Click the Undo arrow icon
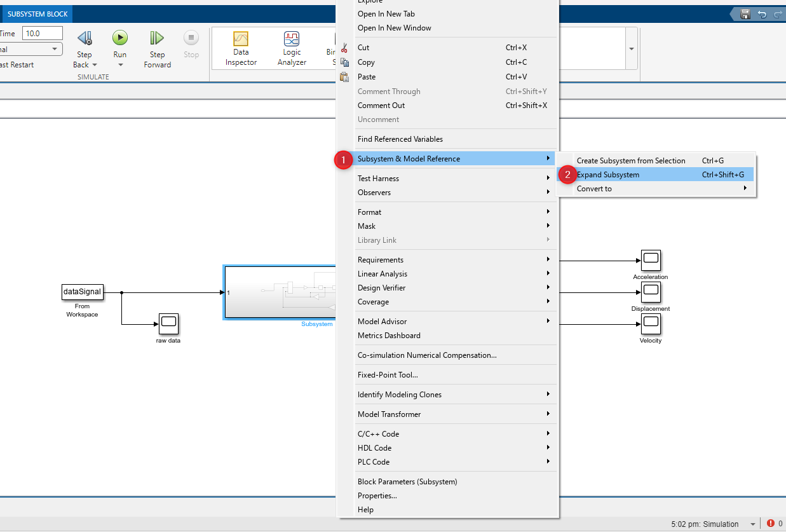 (762, 13)
